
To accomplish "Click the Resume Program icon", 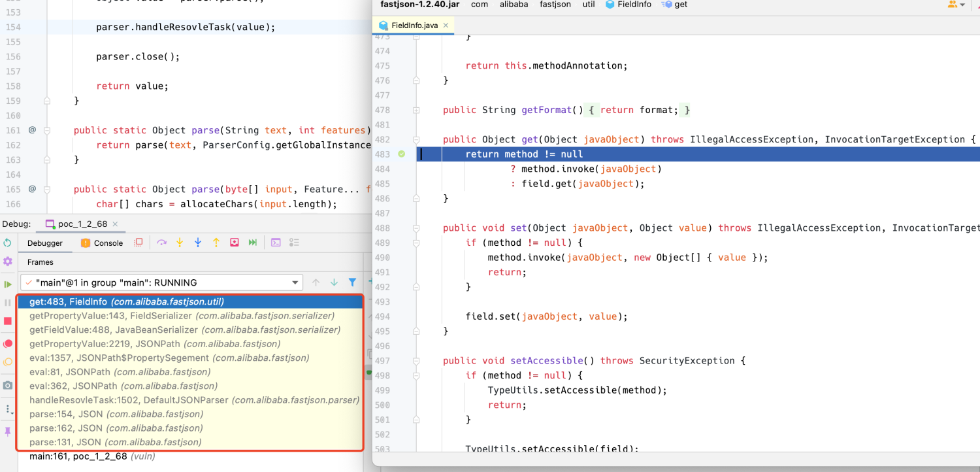I will 7,284.
